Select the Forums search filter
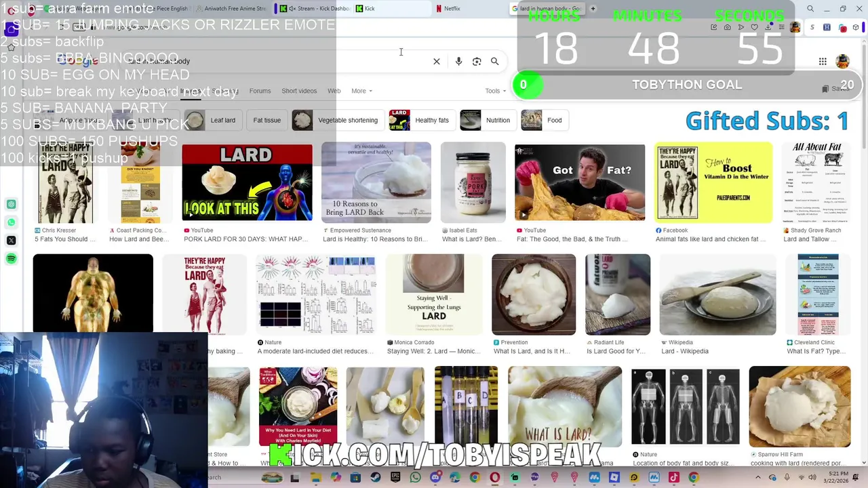Image resolution: width=868 pixels, height=488 pixels. pyautogui.click(x=260, y=91)
